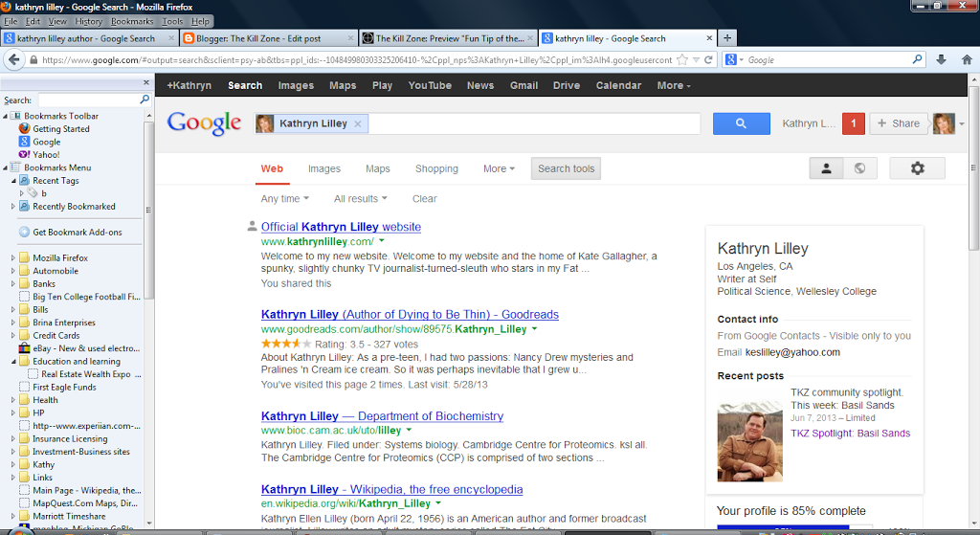Viewport: 980px width, 535px height.
Task: Open the Department of Biochemistry result
Action: 382,416
